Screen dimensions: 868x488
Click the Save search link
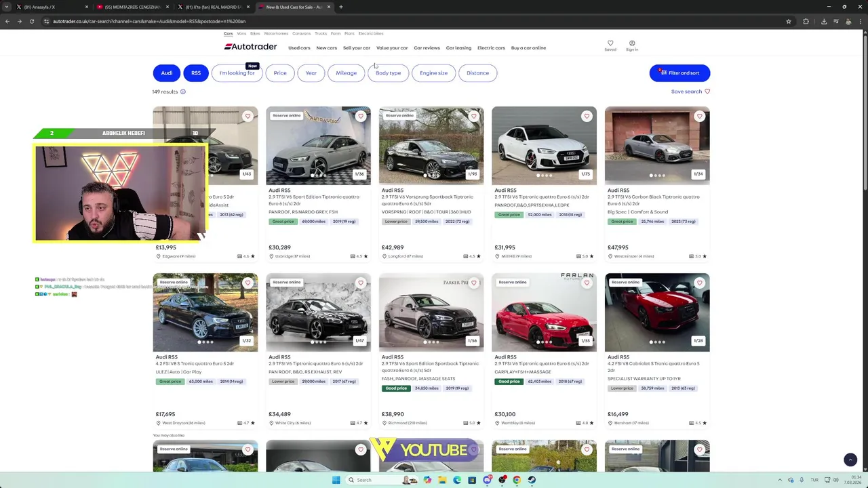click(686, 91)
